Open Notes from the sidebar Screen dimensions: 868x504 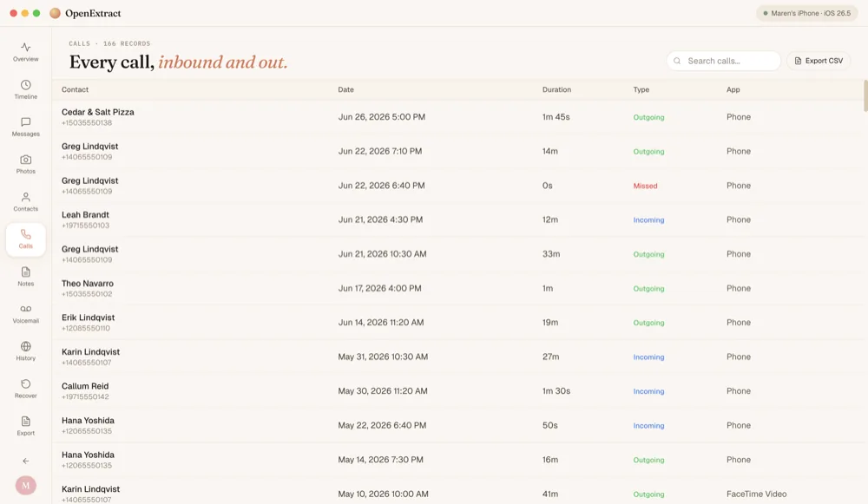pyautogui.click(x=25, y=277)
